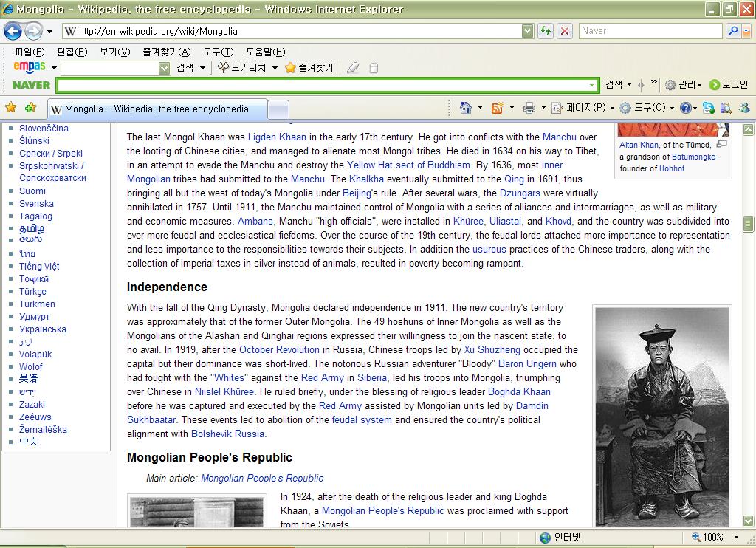Click the vertical scrollbar thumb

point(749,224)
